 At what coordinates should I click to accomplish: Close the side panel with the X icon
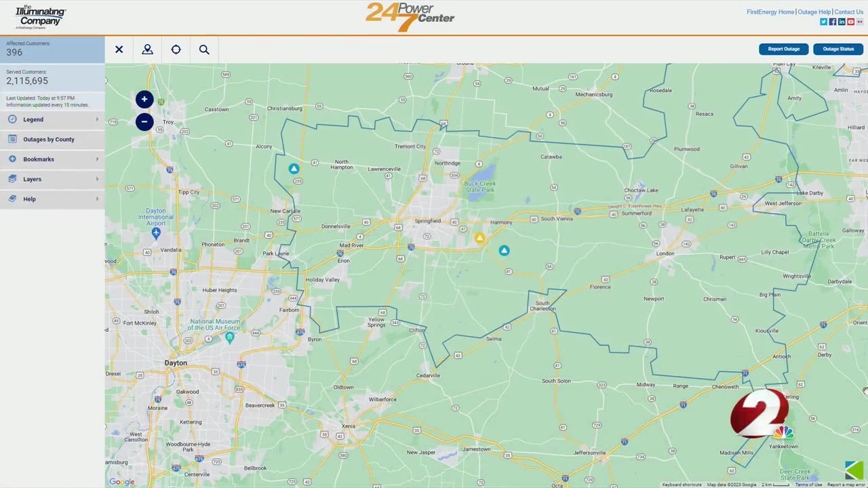(x=119, y=49)
